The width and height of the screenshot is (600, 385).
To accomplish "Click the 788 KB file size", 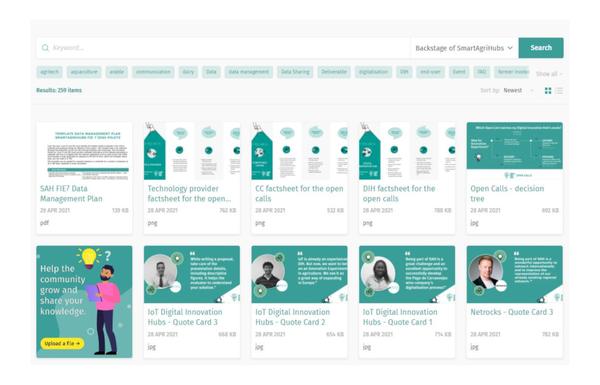I will [443, 210].
